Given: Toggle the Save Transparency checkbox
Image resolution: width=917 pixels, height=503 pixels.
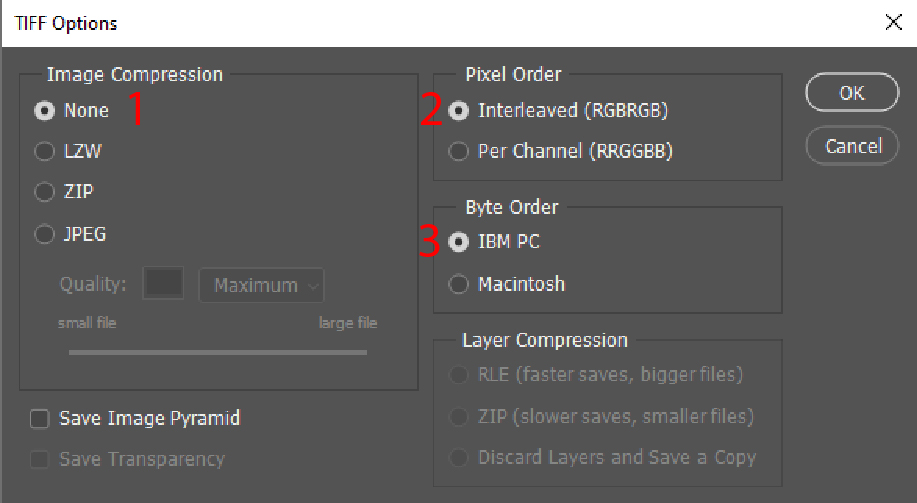Looking at the screenshot, I should (40, 460).
